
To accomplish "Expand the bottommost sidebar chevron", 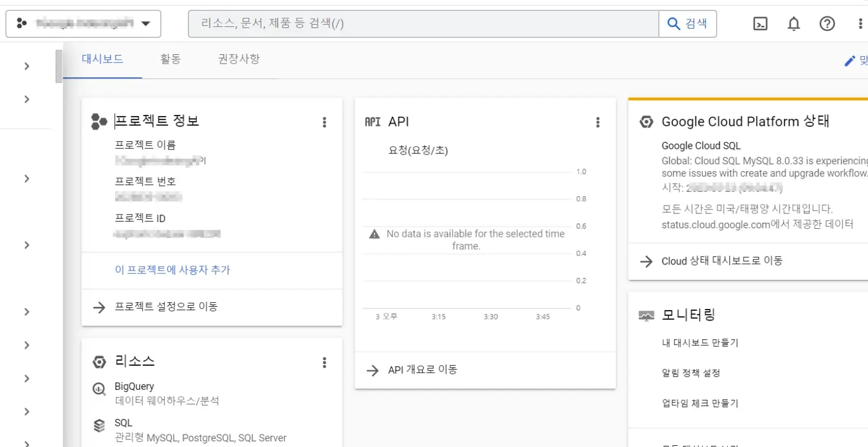I will [x=26, y=444].
